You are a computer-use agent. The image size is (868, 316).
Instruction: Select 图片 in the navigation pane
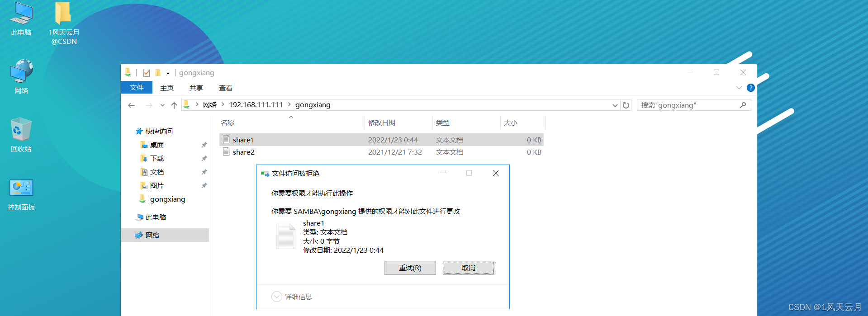(x=152, y=186)
